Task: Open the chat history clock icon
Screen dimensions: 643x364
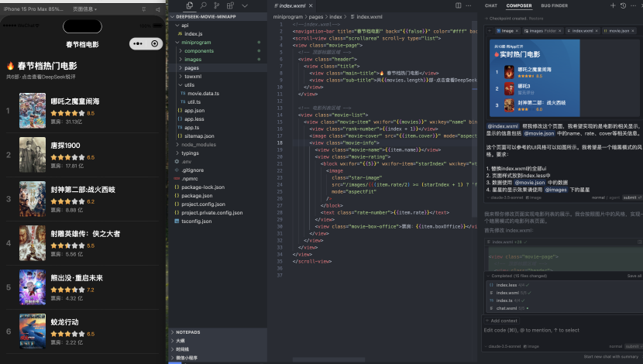Action: [624, 5]
